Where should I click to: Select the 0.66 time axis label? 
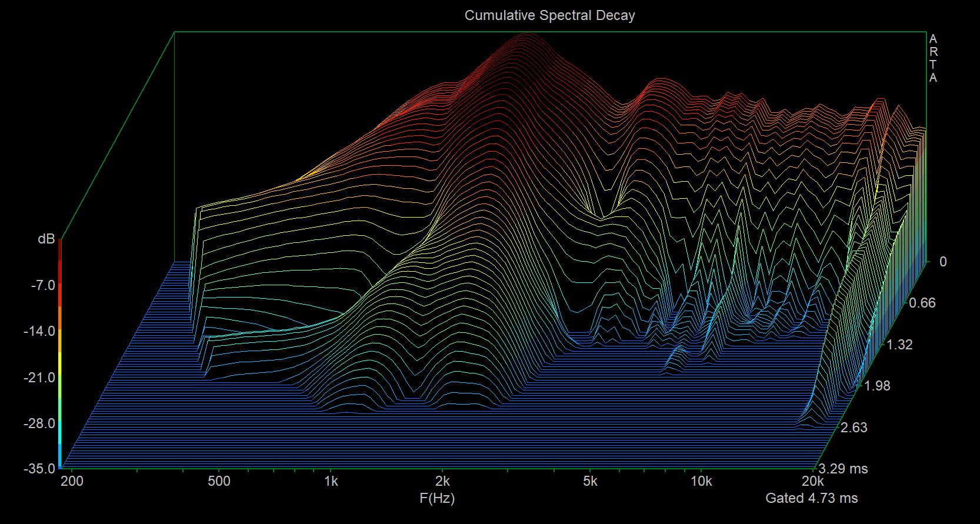click(922, 303)
